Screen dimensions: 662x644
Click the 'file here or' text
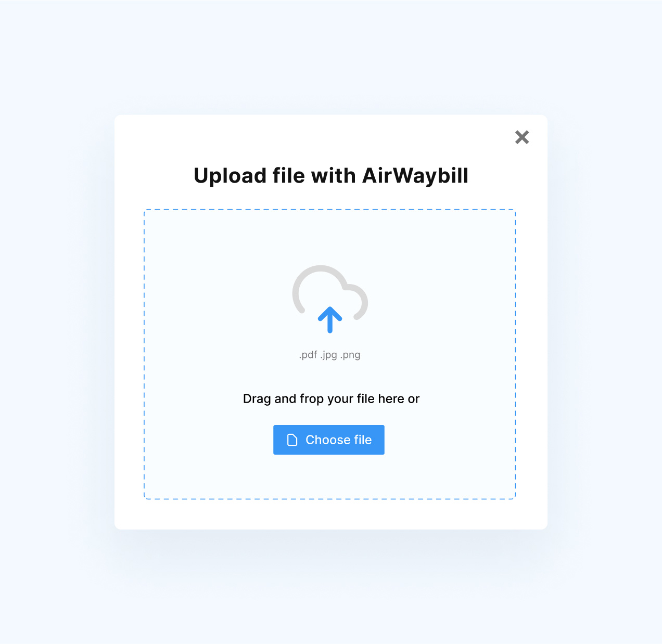point(388,399)
